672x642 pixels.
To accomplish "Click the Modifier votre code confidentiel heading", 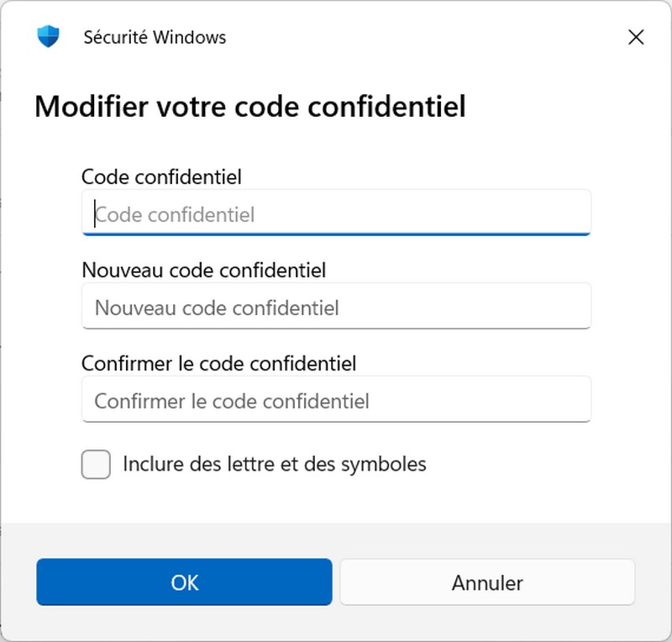I will click(x=249, y=108).
